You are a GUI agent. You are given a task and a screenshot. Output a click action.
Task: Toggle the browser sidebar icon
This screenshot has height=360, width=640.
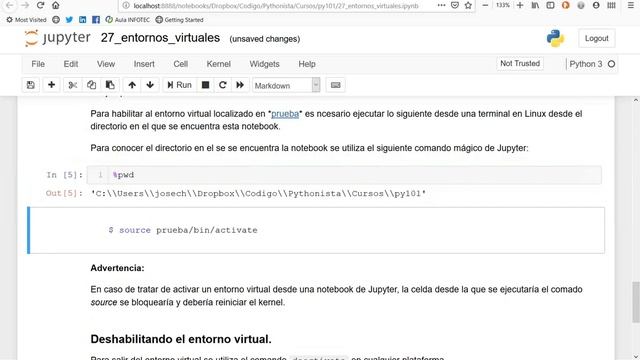pyautogui.click(x=550, y=5)
